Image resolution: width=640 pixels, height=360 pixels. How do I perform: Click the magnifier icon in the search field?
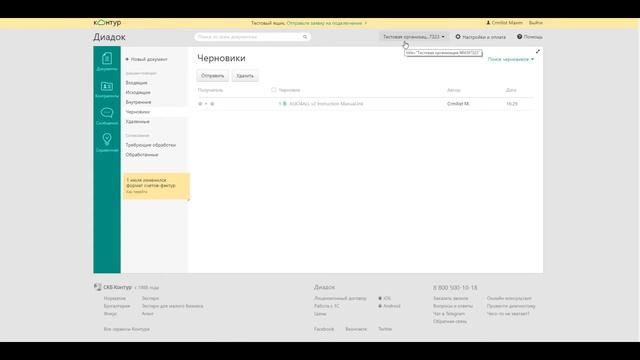tap(305, 37)
